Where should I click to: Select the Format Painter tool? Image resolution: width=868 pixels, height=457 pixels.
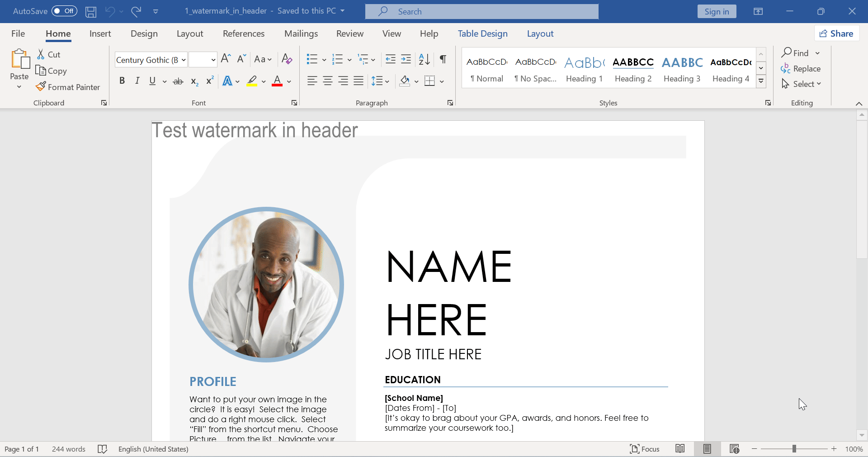pos(68,87)
